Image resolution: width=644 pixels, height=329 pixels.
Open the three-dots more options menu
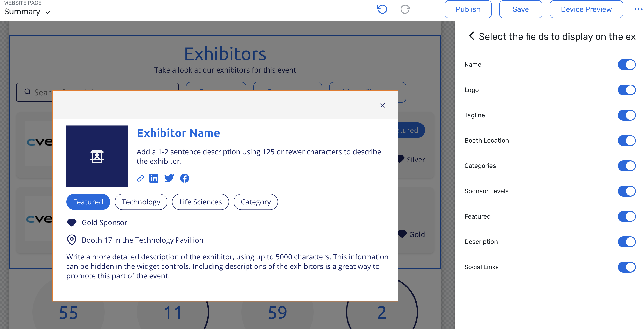tap(639, 9)
